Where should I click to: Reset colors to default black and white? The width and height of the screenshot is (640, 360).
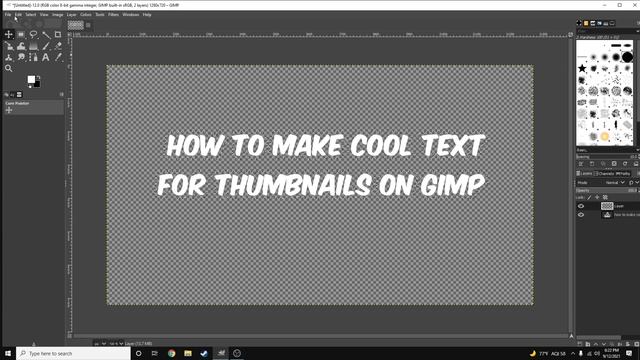(29, 86)
